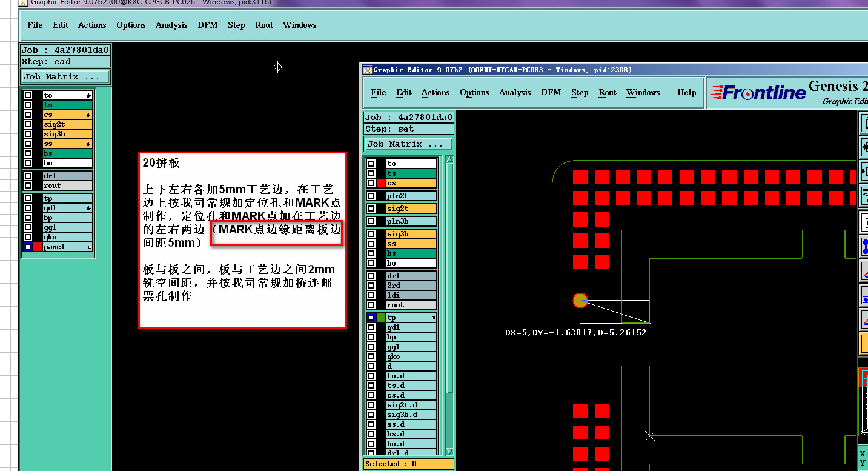This screenshot has width=868, height=471.
Task: Click 'Step: cad' field in back window
Action: point(65,62)
